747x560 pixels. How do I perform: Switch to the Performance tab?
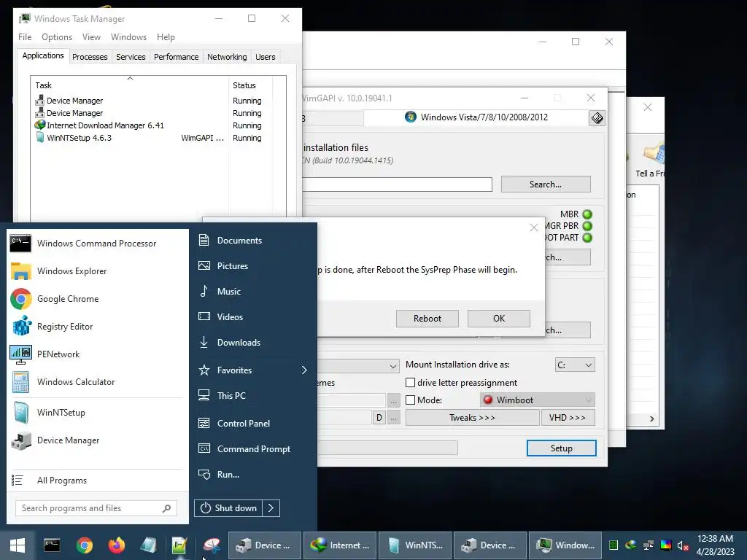tap(177, 57)
